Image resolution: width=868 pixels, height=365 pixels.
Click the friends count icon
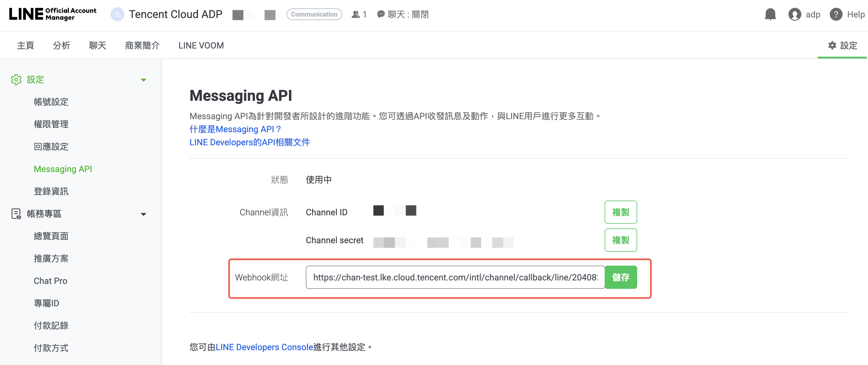click(356, 15)
